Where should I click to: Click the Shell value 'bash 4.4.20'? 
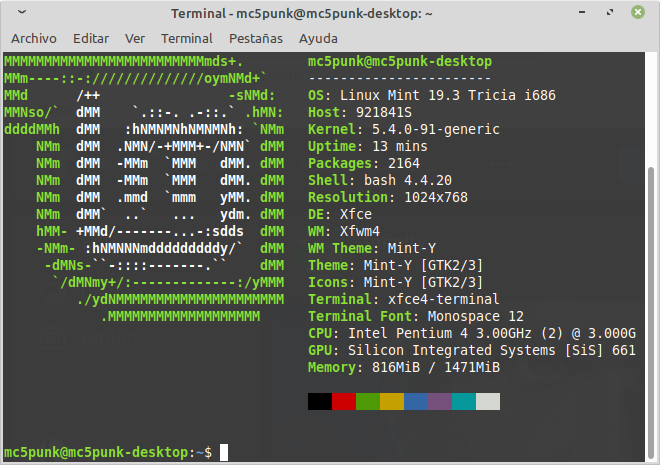(408, 181)
